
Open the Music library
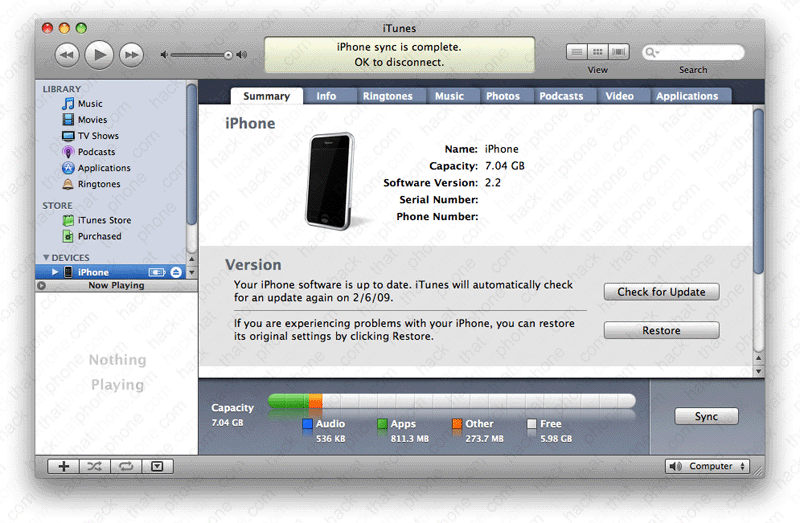90,104
